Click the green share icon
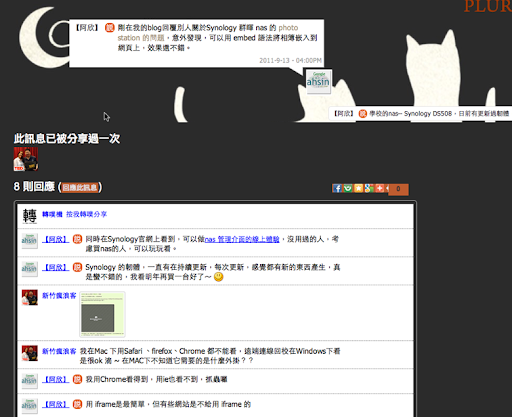This screenshot has height=417, width=512. click(348, 188)
